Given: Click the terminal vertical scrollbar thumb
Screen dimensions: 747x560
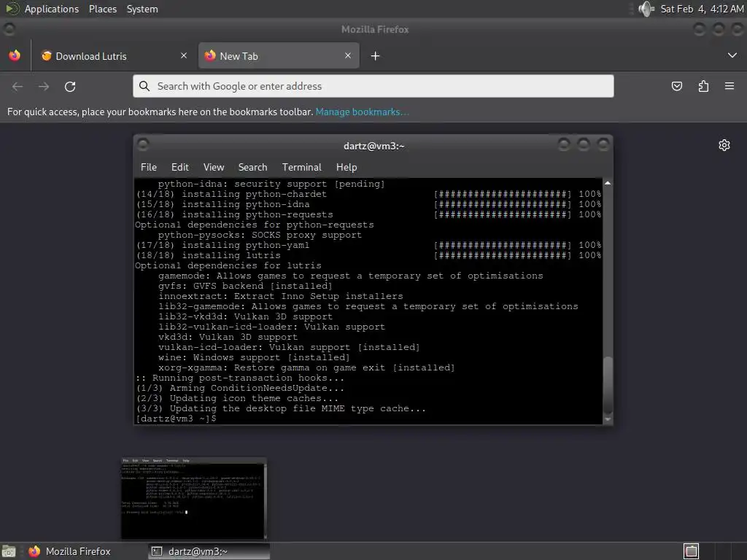Looking at the screenshot, I should tap(608, 385).
